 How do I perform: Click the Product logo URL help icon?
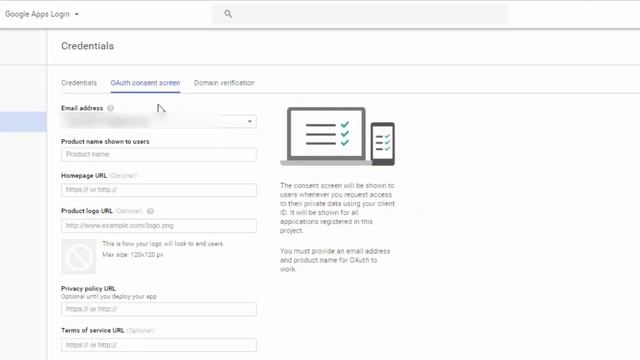pos(150,211)
